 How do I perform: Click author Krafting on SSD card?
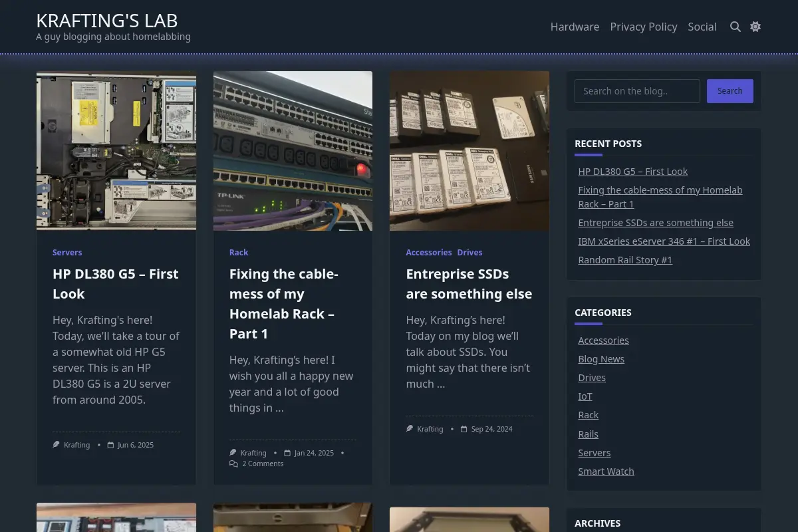(x=430, y=429)
